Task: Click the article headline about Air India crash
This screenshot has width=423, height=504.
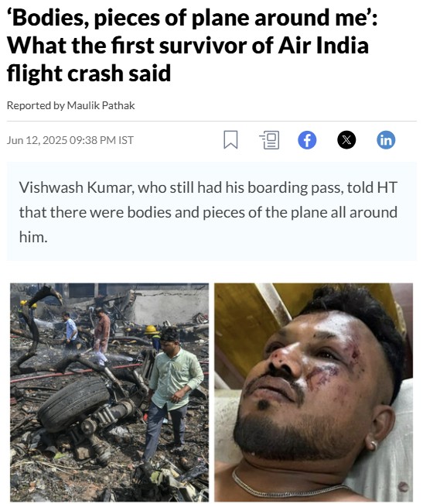Action: [x=193, y=46]
